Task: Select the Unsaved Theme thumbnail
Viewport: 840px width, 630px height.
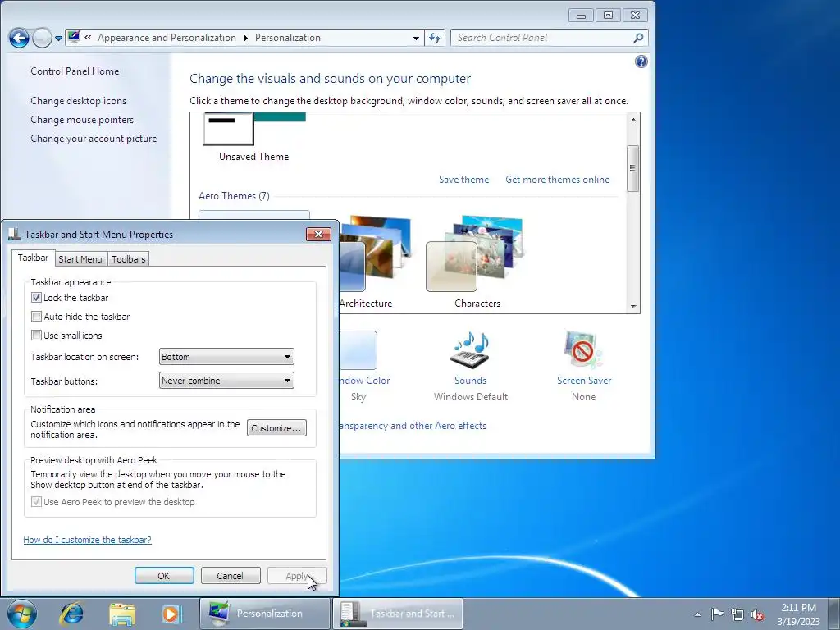Action: point(254,129)
